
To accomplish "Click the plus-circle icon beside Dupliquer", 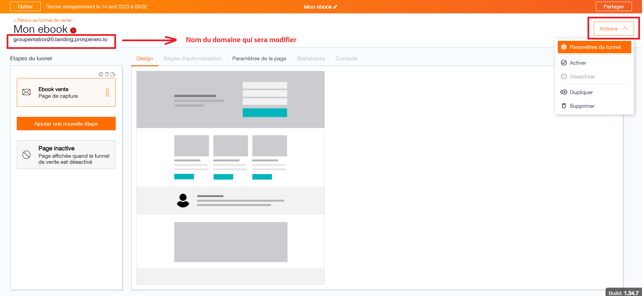I will tap(564, 92).
